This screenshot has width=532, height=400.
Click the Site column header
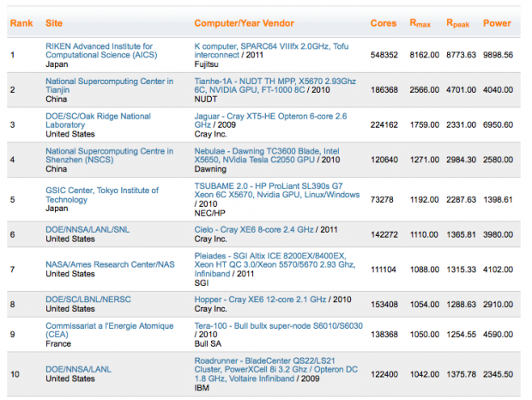(x=54, y=23)
